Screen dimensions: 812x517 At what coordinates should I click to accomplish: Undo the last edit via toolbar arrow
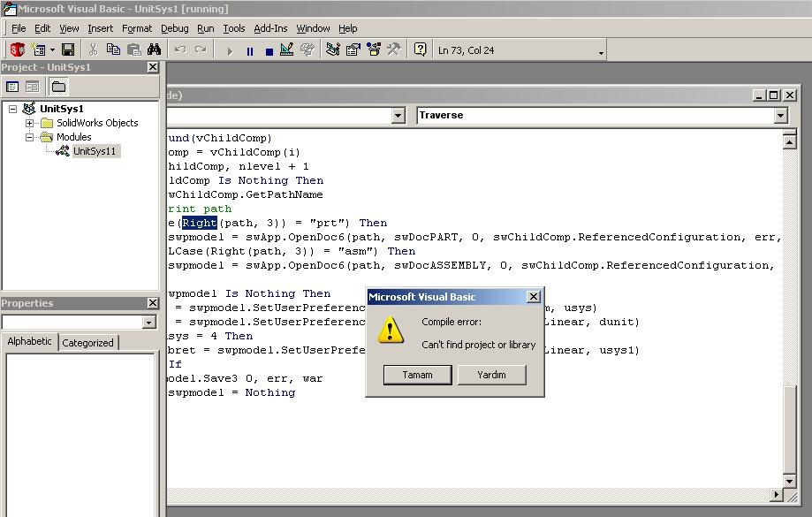coord(179,49)
